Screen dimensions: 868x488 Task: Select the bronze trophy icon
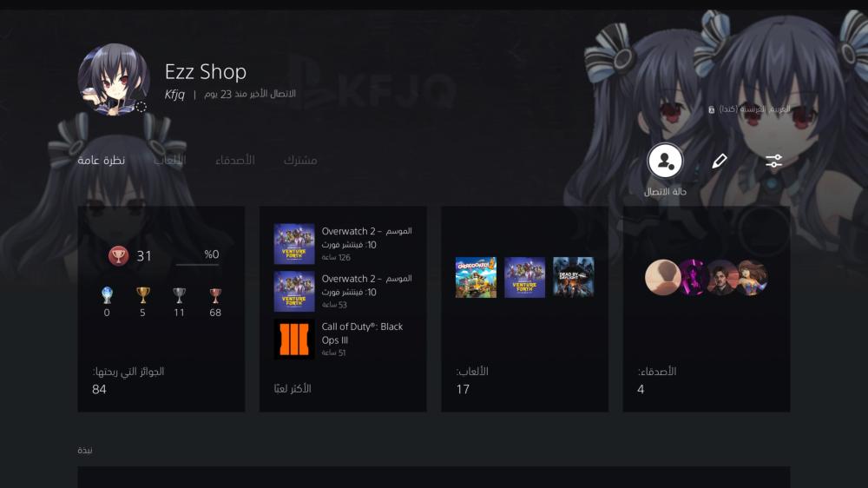(x=214, y=295)
